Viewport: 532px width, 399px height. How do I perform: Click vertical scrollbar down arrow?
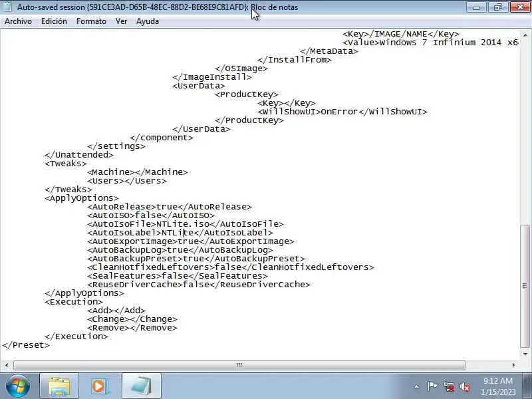click(x=525, y=354)
